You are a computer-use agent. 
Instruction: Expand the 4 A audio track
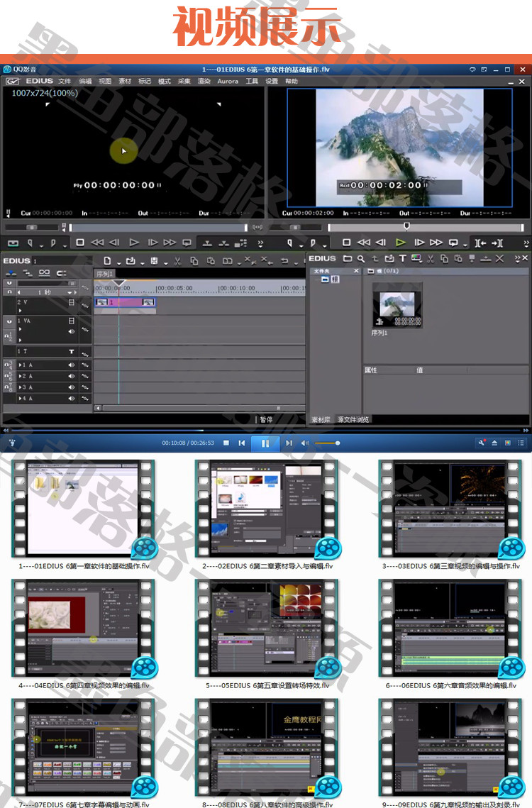point(20,399)
